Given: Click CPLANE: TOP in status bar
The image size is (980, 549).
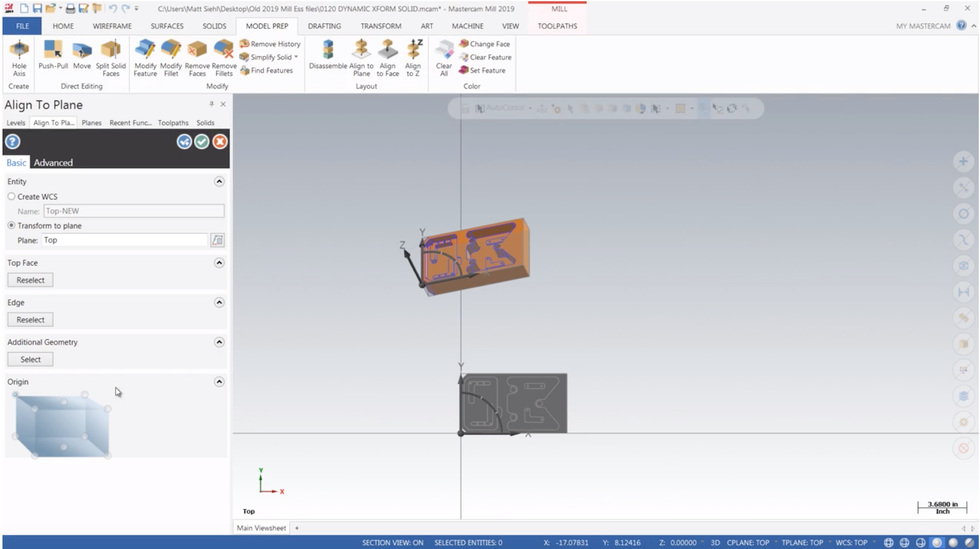Looking at the screenshot, I should pyautogui.click(x=748, y=542).
